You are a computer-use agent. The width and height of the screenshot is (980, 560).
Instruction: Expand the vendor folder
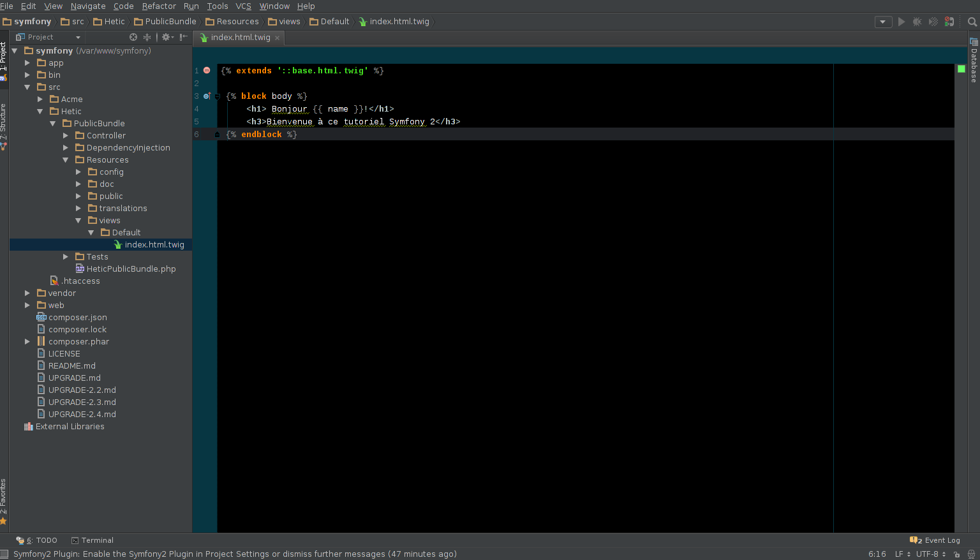coord(27,293)
